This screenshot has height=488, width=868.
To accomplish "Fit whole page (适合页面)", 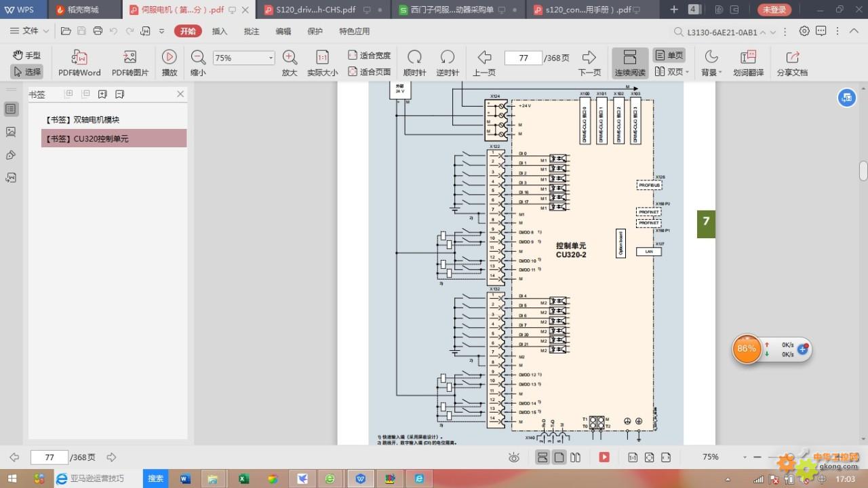I will (x=369, y=72).
